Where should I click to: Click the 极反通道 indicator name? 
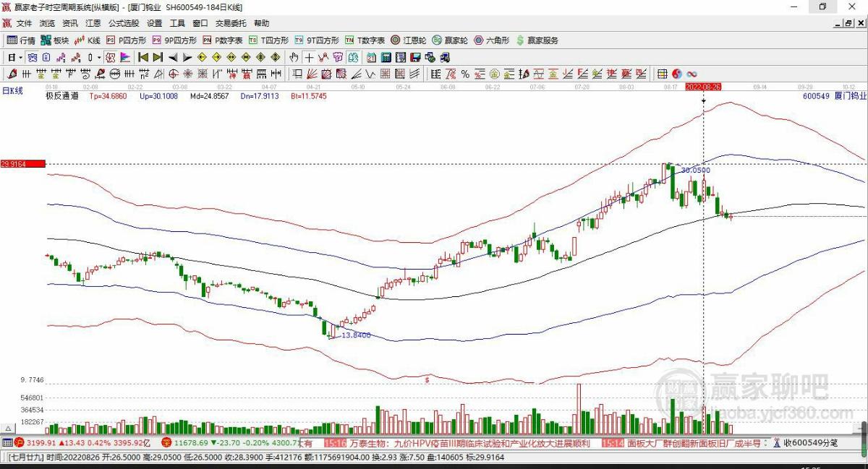[62, 95]
